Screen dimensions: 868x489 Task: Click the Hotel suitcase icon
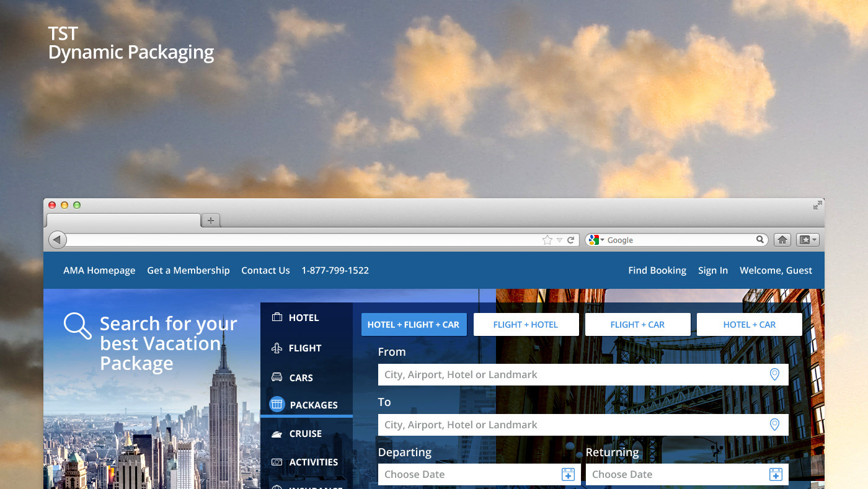277,317
